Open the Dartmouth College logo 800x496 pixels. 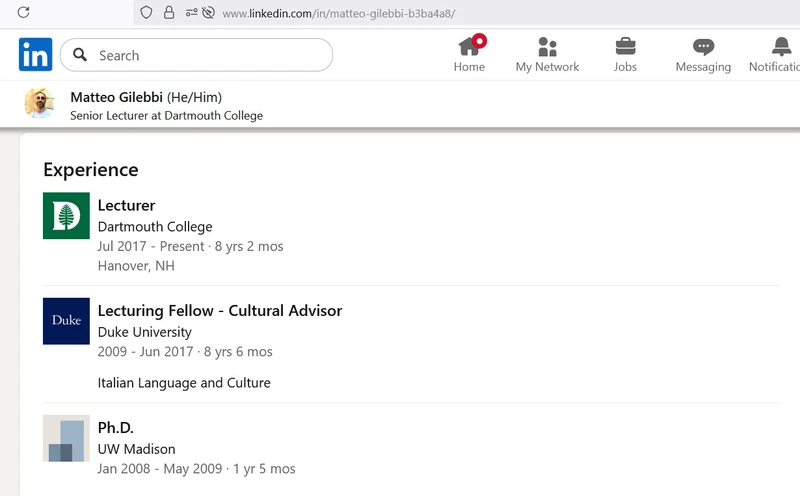66,215
